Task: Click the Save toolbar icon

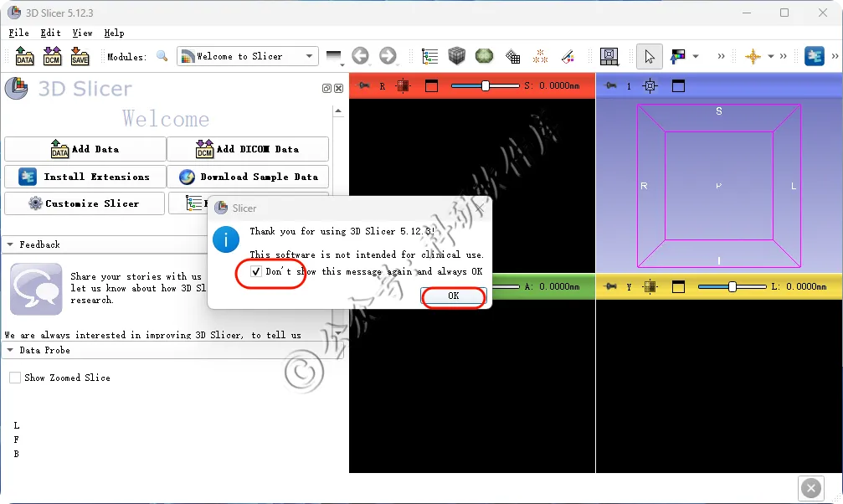Action: click(x=80, y=56)
